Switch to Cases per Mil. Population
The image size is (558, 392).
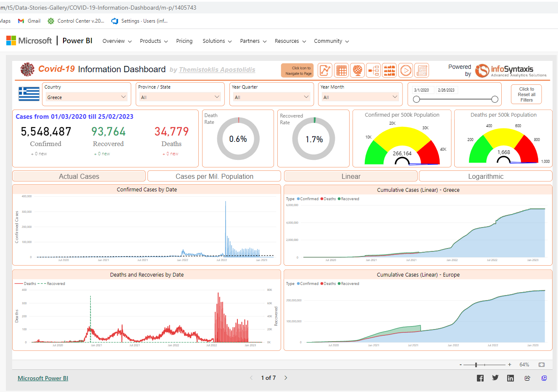(214, 176)
